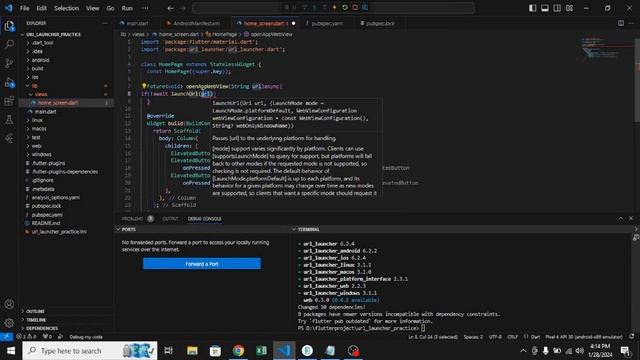This screenshot has height=360, width=640.
Task: Open the Accounts icon in the activity bar
Action: point(9,304)
